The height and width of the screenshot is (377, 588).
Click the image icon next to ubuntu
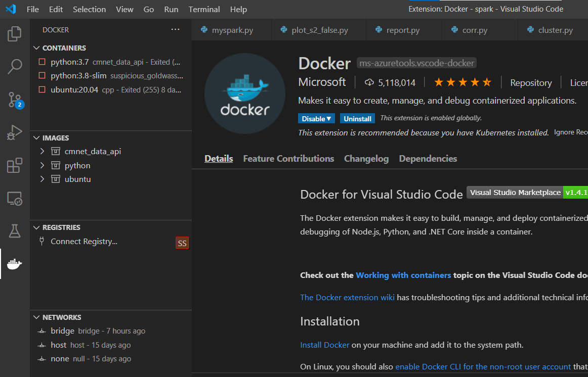56,179
